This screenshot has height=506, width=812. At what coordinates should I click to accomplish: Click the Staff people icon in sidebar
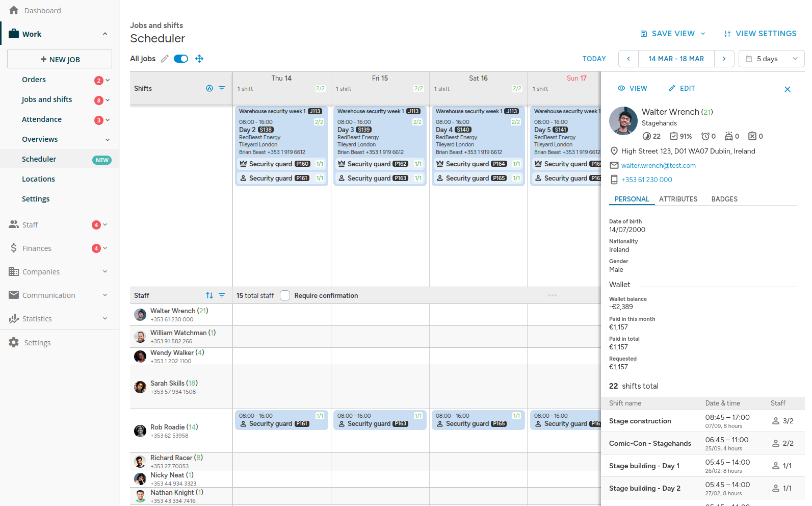pos(14,224)
